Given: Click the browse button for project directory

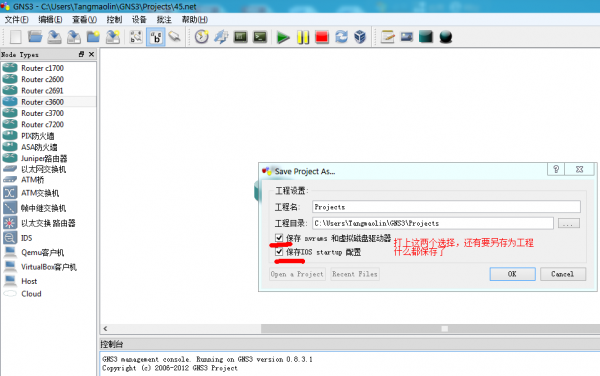Looking at the screenshot, I should tap(569, 223).
